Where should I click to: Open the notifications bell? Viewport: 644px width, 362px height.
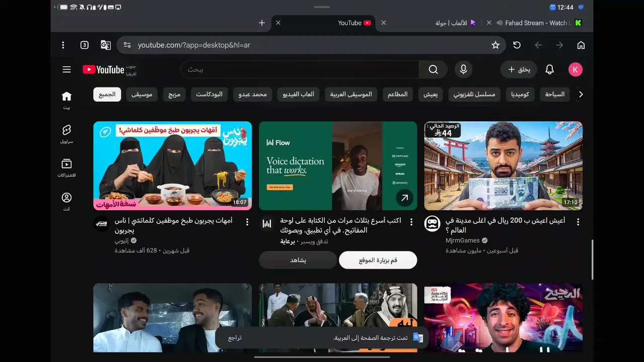click(549, 69)
